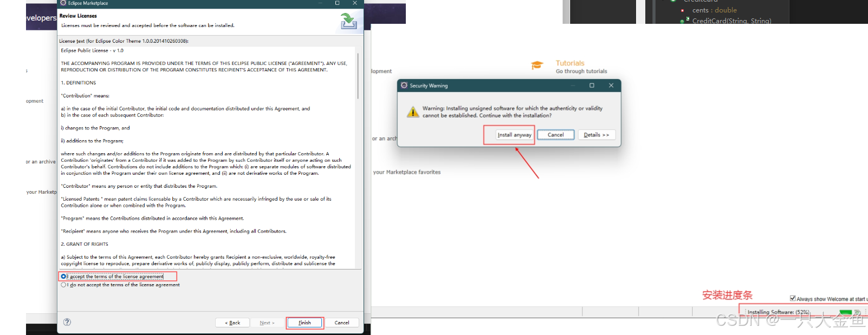Expand Details in Security Warning dialog
Image resolution: width=868 pixels, height=335 pixels.
pyautogui.click(x=597, y=135)
